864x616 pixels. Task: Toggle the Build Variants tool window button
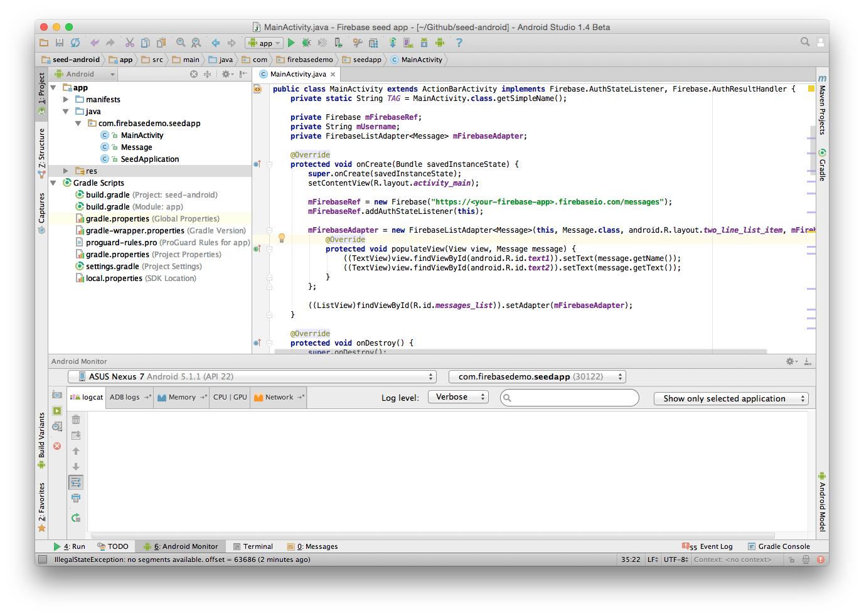click(41, 440)
